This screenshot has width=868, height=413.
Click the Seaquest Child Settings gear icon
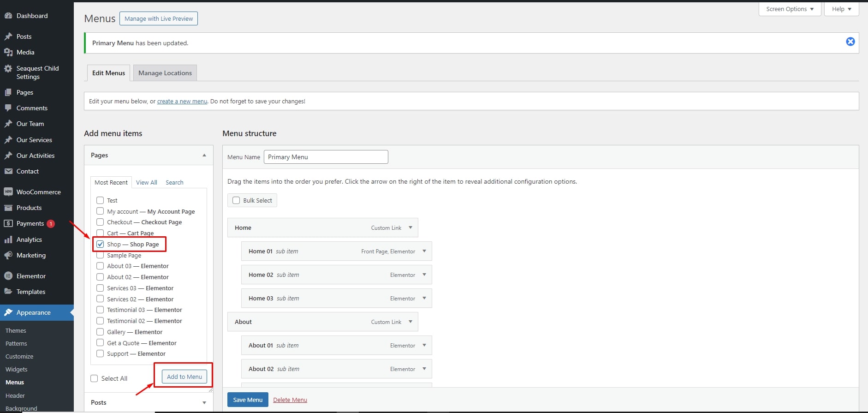coord(8,68)
